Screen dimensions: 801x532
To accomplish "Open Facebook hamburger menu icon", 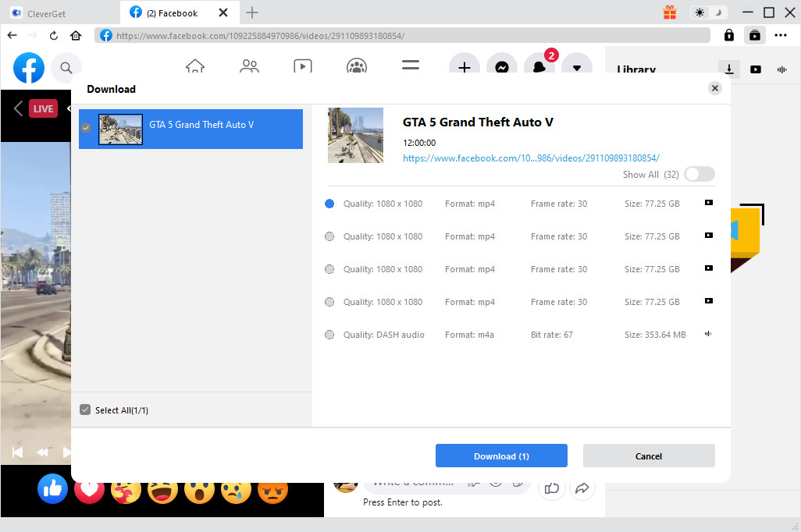I will click(x=410, y=66).
